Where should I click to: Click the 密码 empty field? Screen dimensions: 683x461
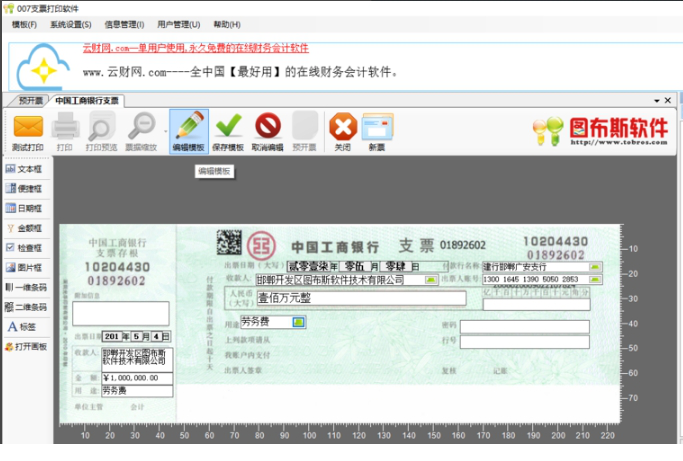point(524,327)
